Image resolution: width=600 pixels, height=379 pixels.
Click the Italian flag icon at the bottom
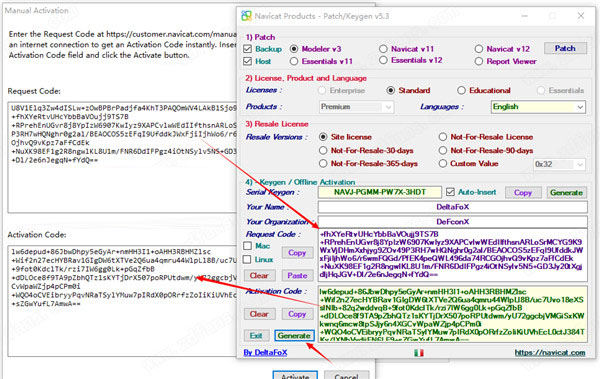(x=419, y=353)
